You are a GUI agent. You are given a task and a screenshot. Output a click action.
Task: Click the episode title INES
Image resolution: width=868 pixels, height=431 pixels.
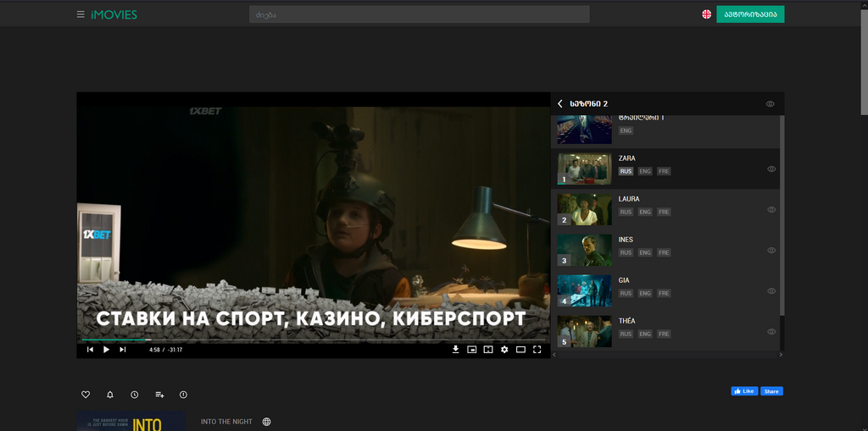pyautogui.click(x=626, y=240)
